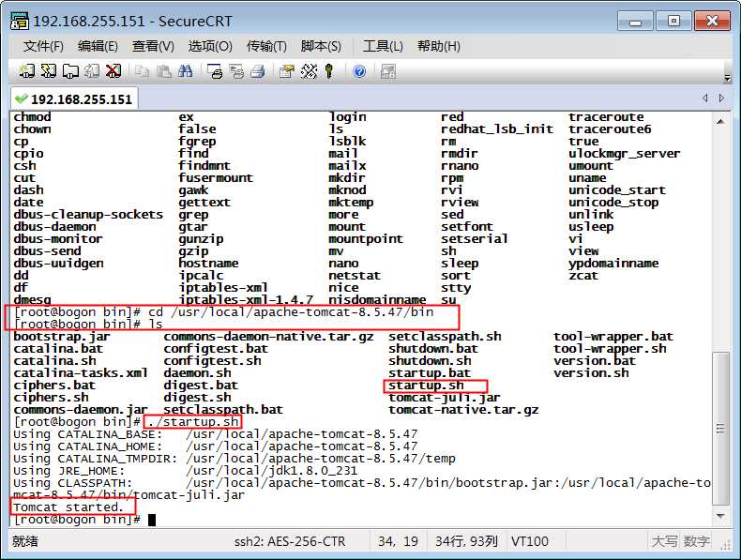741x560 pixels.
Task: Click the 'Using CATALINA_TMPDIR:' output line
Action: tap(234, 459)
